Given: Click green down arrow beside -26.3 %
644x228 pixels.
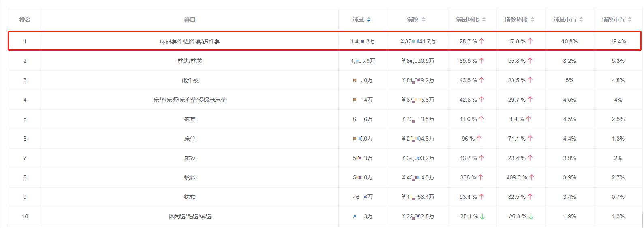Looking at the screenshot, I should (531, 217).
